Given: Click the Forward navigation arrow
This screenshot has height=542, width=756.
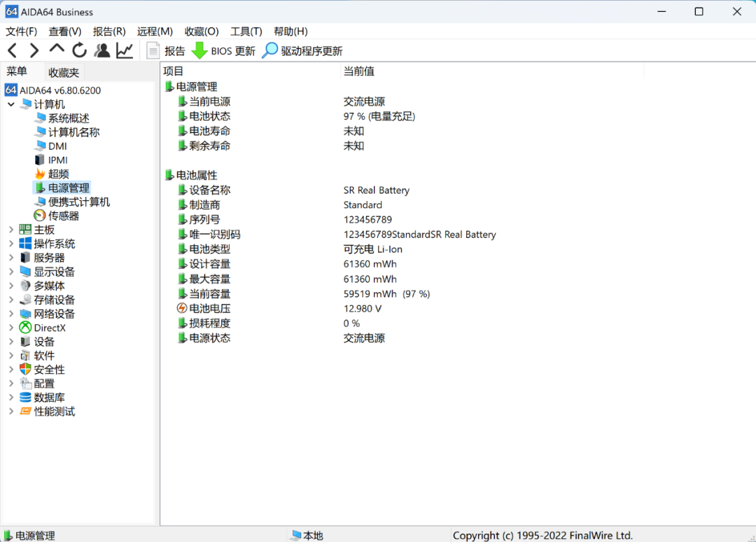Looking at the screenshot, I should [34, 50].
